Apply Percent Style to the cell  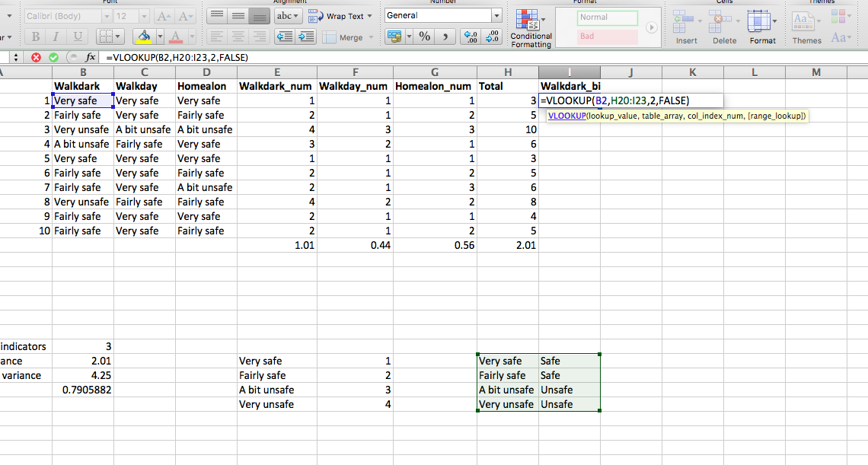point(425,37)
